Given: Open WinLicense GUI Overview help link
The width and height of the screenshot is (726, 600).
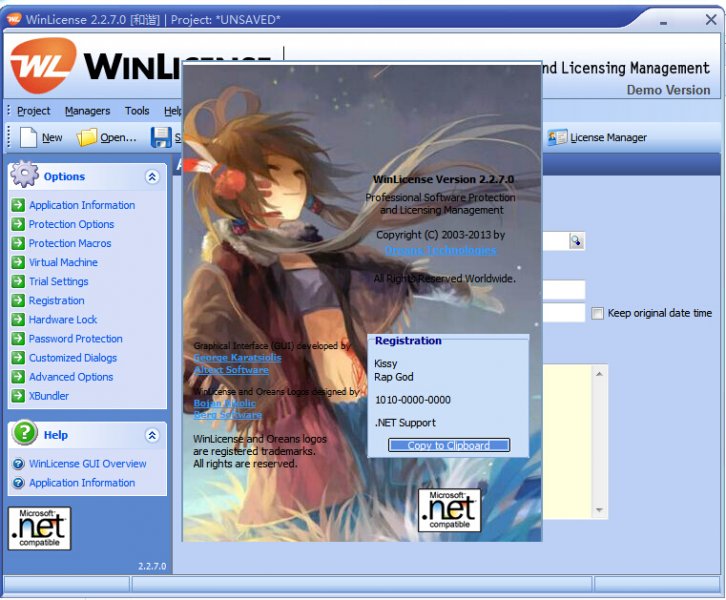Looking at the screenshot, I should point(88,463).
